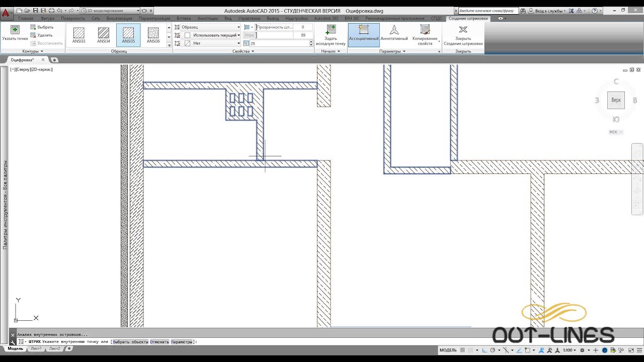Toggle drawing grid display in status bar
The height and width of the screenshot is (362, 644).
tap(462, 350)
